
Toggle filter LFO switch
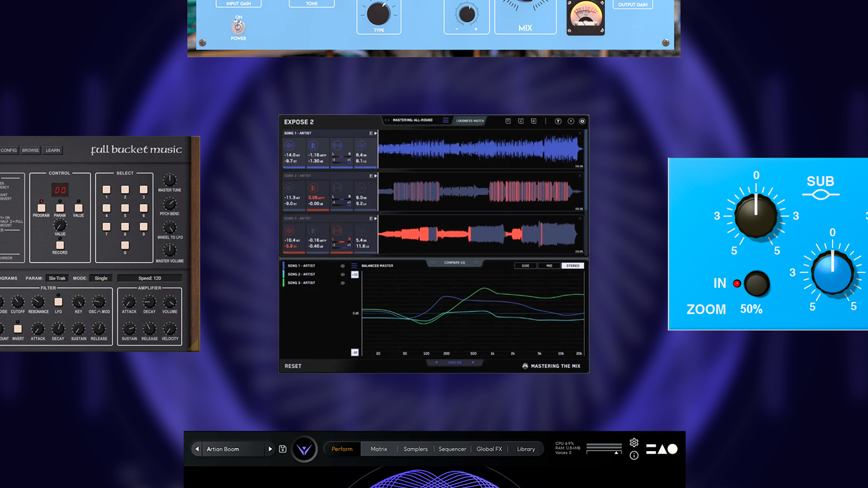[58, 302]
